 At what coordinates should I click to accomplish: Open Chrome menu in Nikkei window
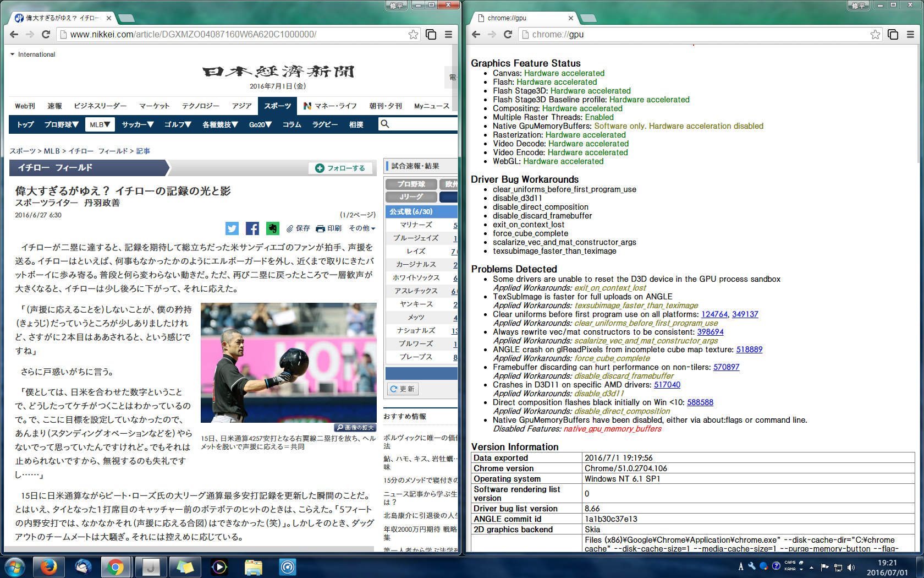[448, 35]
